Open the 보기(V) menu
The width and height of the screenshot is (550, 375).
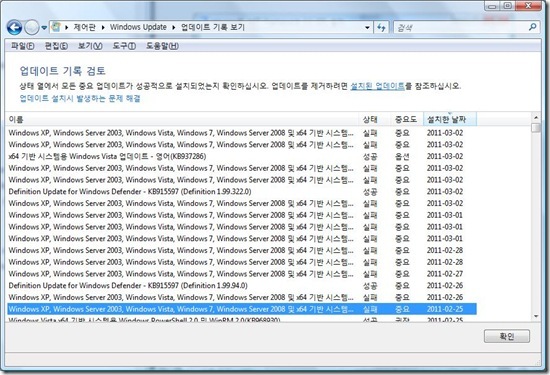coord(90,46)
